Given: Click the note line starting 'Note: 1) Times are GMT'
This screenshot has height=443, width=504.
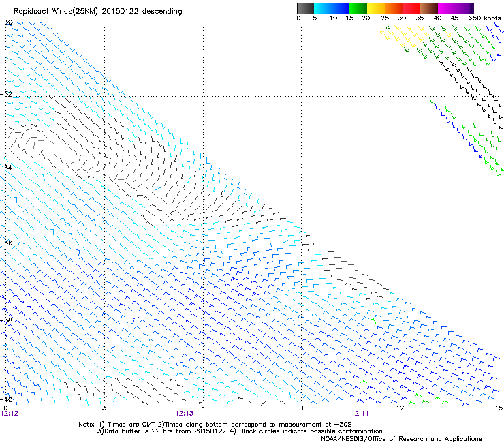Looking at the screenshot, I should (215, 425).
